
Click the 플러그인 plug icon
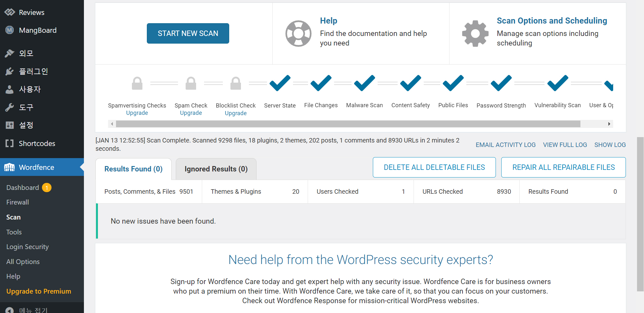pos(10,71)
